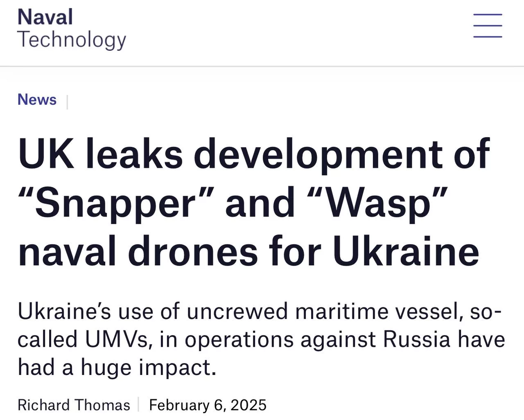
Task: Open the hamburger navigation menu
Action: click(488, 25)
